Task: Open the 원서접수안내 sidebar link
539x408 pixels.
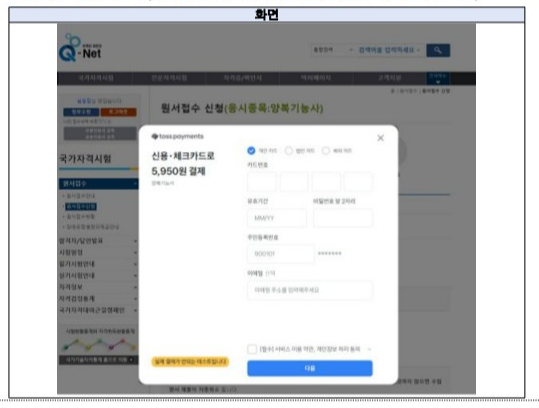Action: pos(80,196)
